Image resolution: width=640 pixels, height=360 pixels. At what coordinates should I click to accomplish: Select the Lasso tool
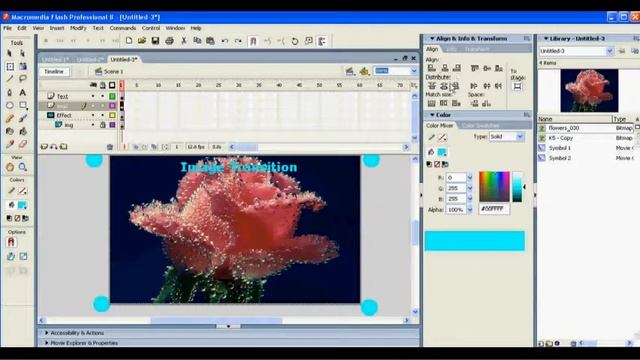coord(22,79)
